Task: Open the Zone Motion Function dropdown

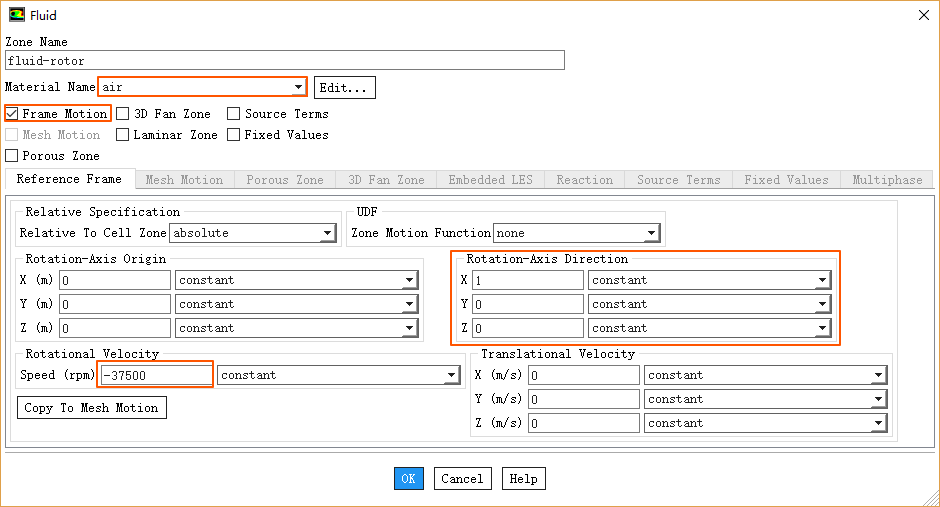Action: point(651,234)
